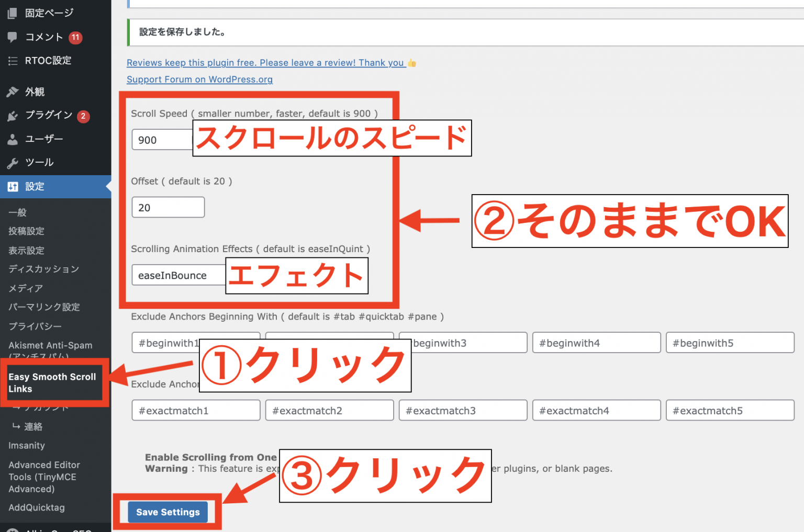Click the Offset value 20 field

click(x=167, y=207)
